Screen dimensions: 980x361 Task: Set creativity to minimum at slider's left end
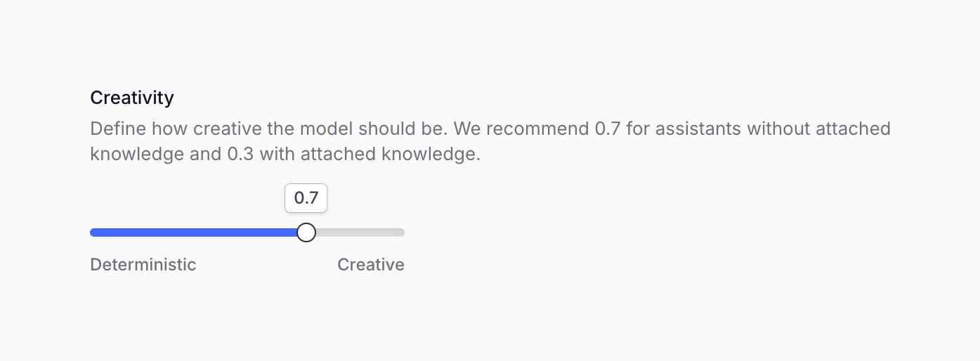click(92, 232)
